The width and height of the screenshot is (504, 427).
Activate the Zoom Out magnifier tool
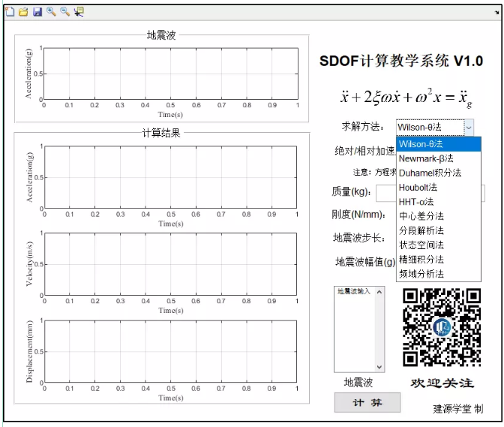point(65,12)
